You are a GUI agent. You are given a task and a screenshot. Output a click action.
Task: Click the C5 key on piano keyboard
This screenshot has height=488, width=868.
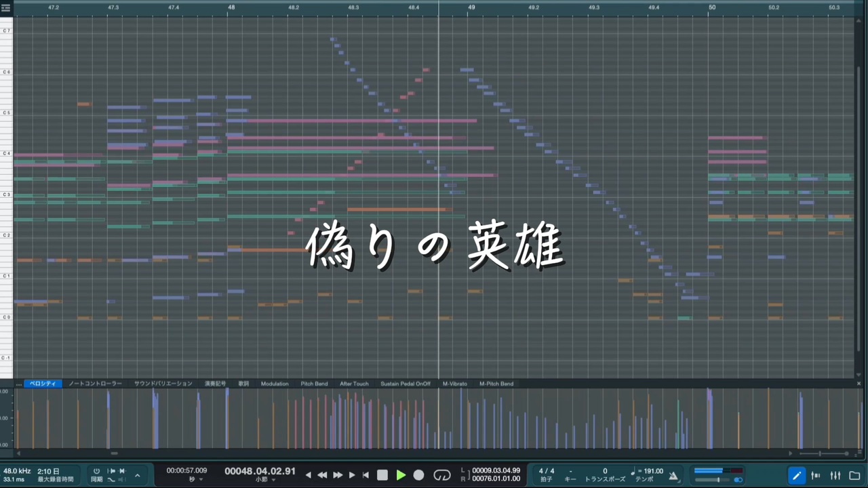tap(7, 113)
